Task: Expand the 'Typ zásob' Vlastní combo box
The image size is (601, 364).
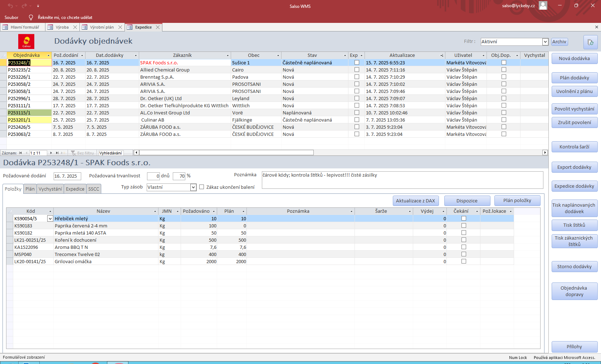Action: pyautogui.click(x=193, y=187)
